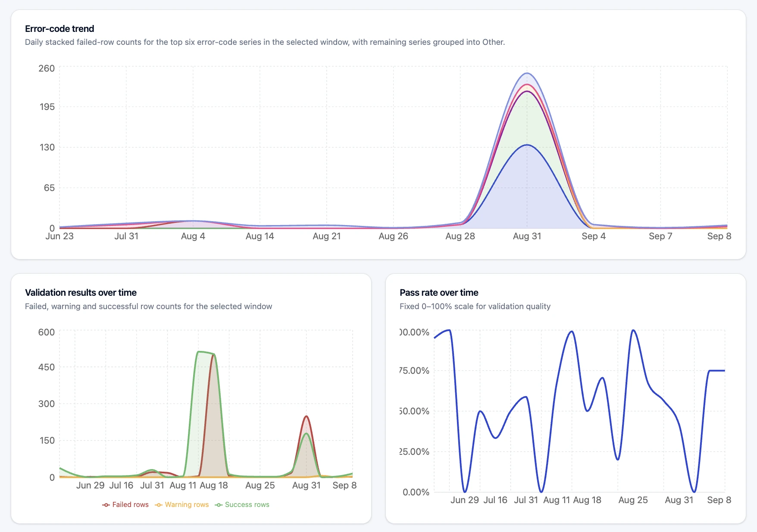Toggle the Success rows legend item
This screenshot has height=532, width=757.
tap(242, 504)
